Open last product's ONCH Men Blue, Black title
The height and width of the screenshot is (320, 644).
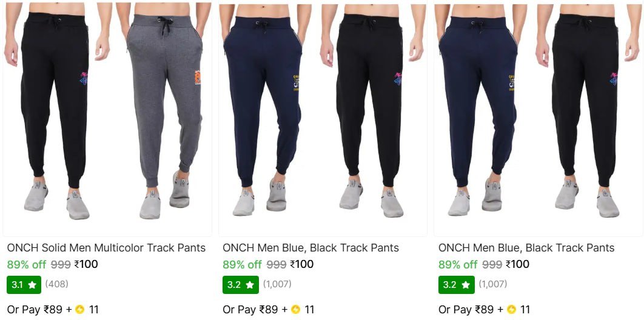(x=526, y=248)
